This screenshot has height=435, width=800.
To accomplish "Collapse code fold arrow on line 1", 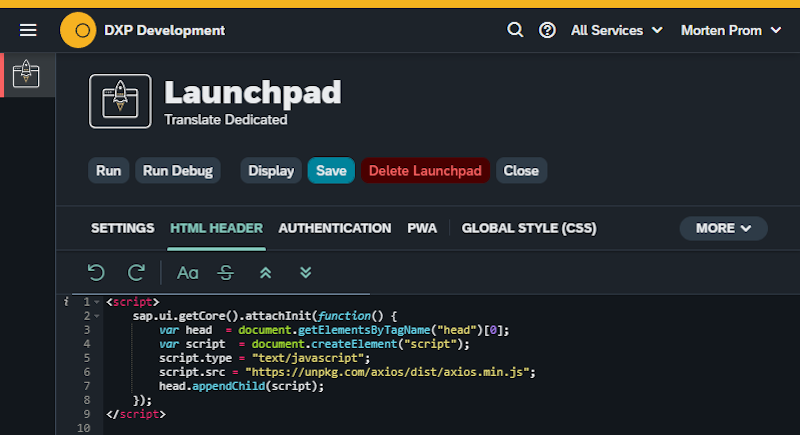I will 96,302.
